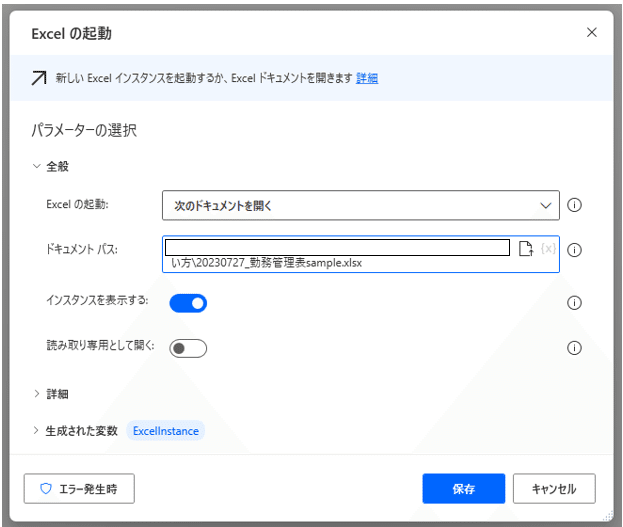Turn off インスタンスを表示する switch
The width and height of the screenshot is (623, 527).
188,303
